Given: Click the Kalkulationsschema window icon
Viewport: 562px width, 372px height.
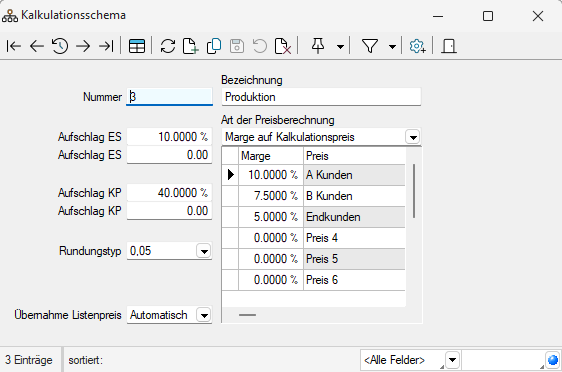Looking at the screenshot, I should (x=10, y=16).
